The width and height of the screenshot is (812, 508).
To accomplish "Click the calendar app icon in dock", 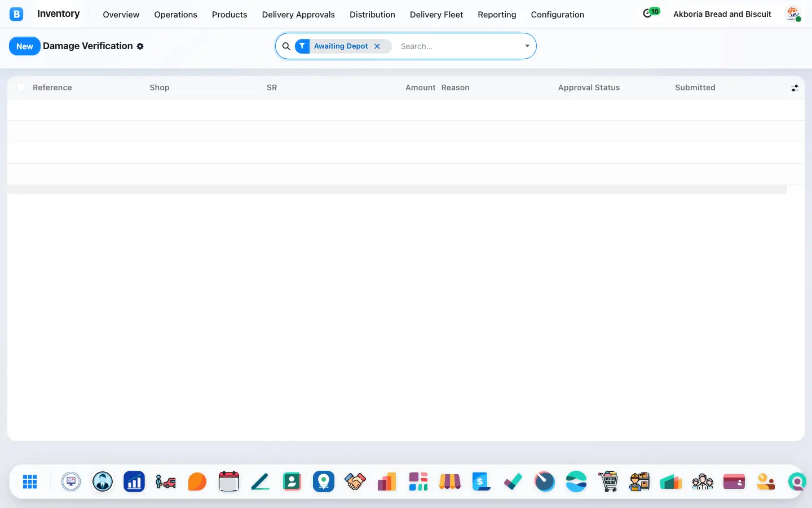I will [x=229, y=481].
